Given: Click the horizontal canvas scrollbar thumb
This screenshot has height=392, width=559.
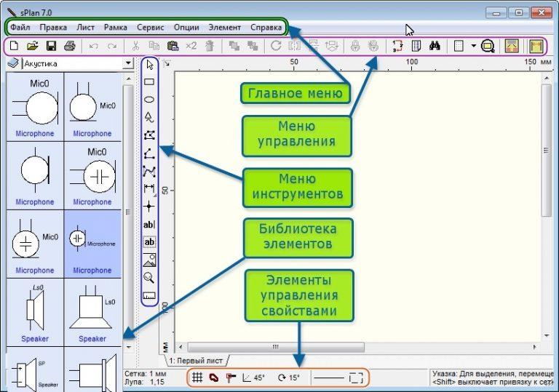Looking at the screenshot, I should pos(276,347).
